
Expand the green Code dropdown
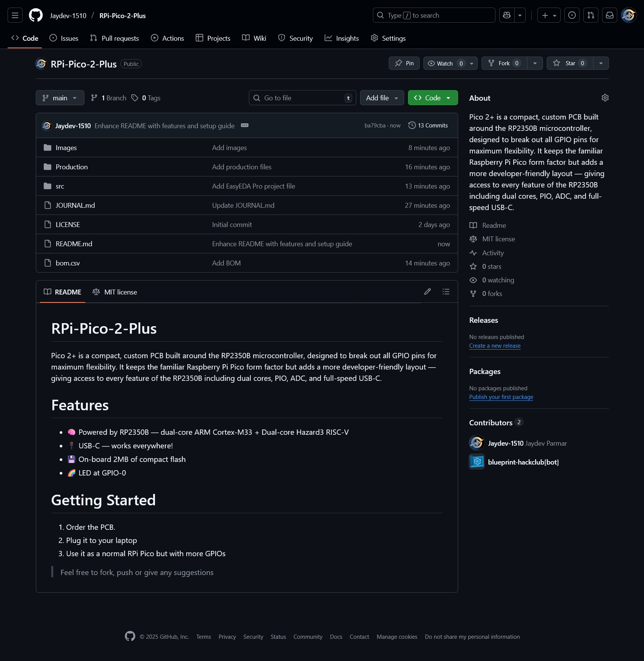click(433, 98)
